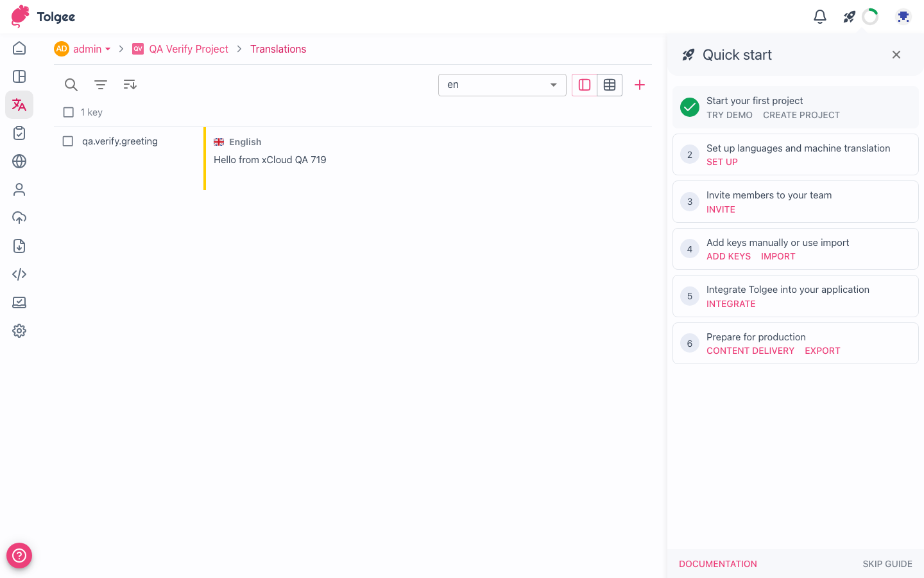The width and height of the screenshot is (924, 578).
Task: Close the Quick start panel
Action: [896, 55]
